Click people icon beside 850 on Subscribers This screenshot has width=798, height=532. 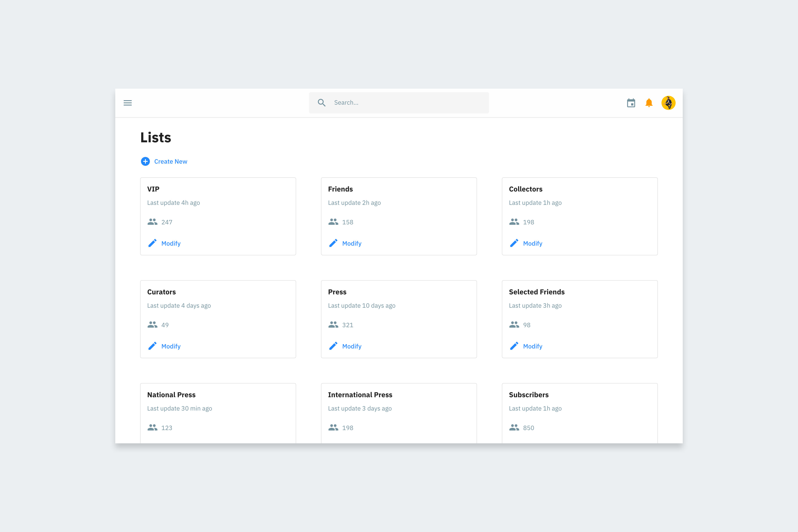[x=514, y=428]
